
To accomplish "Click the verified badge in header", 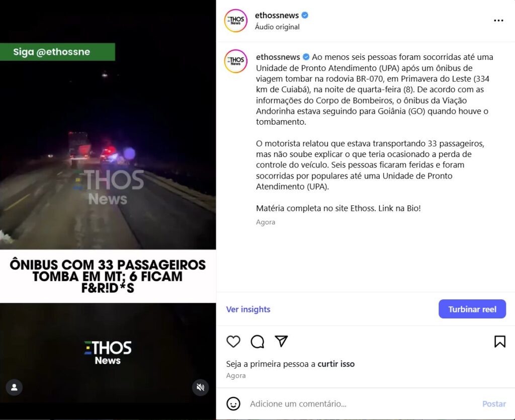I will pyautogui.click(x=305, y=15).
